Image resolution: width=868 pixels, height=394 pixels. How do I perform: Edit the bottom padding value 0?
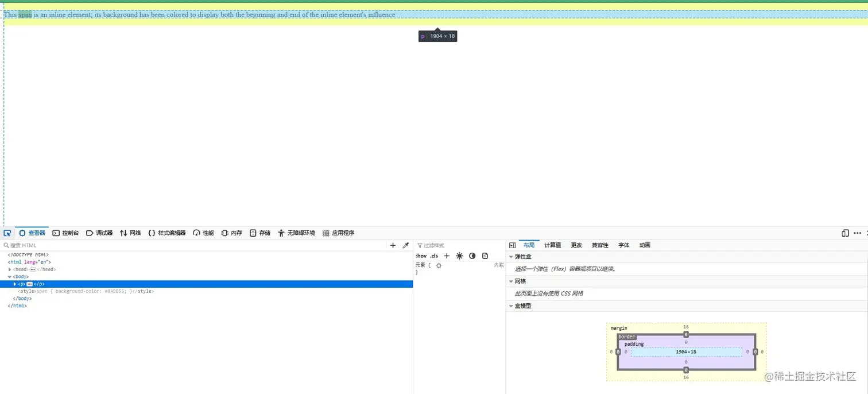[x=686, y=362]
